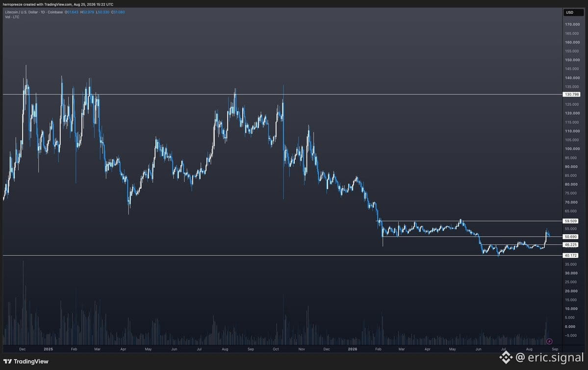Click the Feb label right after 2025

pyautogui.click(x=74, y=349)
